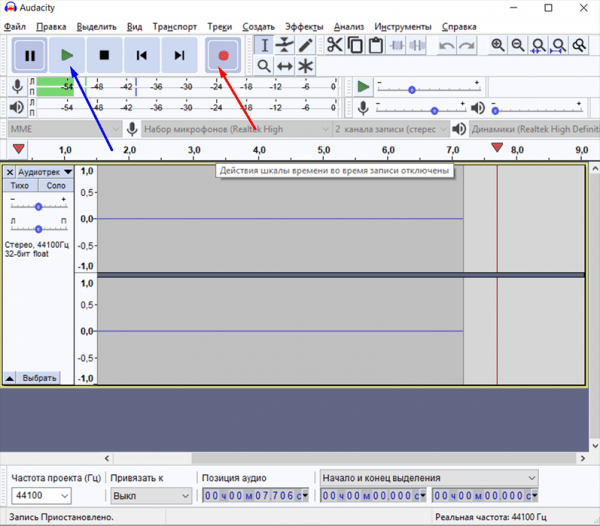
Task: Select the Zoom magnifier tool
Action: coord(264,66)
